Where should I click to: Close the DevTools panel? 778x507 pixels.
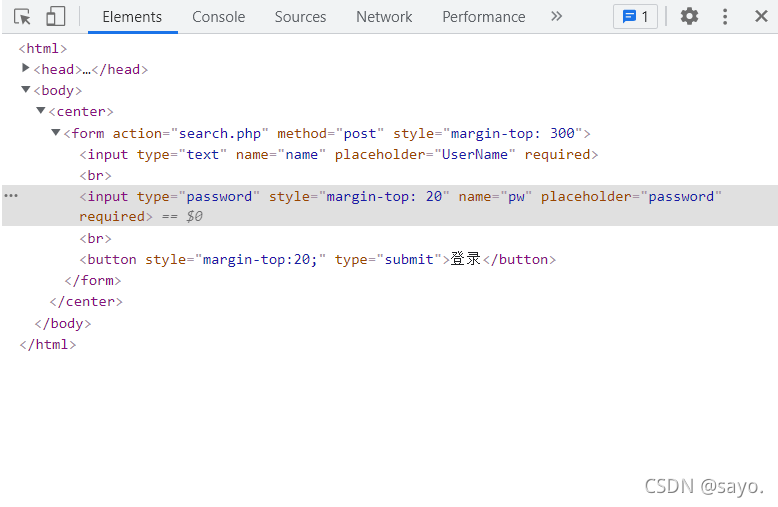761,16
